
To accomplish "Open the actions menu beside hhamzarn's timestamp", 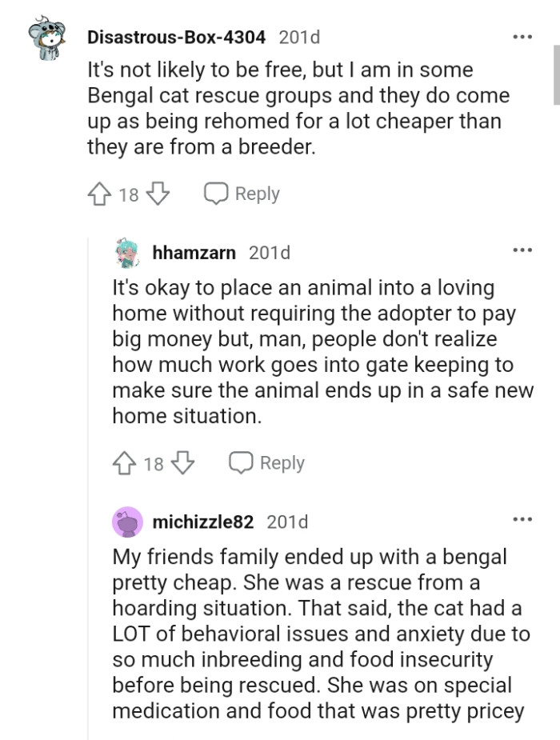I will click(x=523, y=249).
